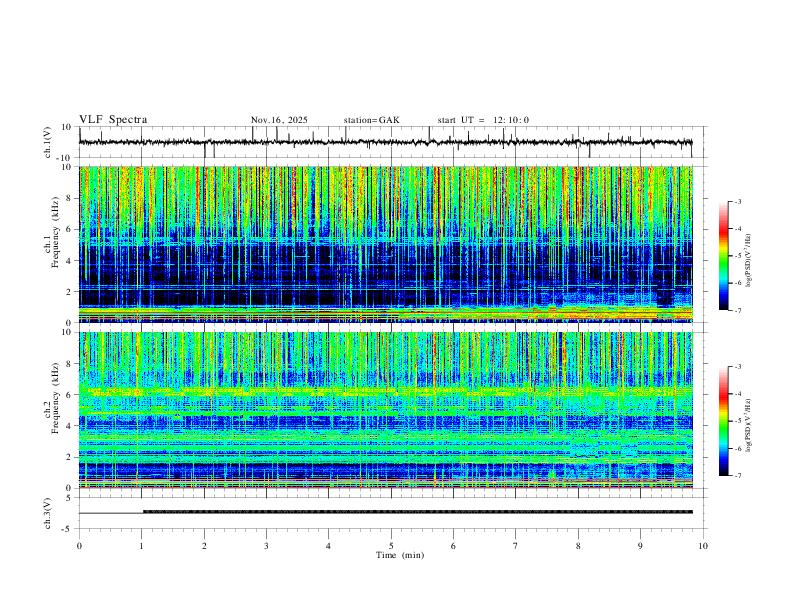Click the ch.1 voltage waveform trace
This screenshot has width=792, height=612.
pos(385,142)
